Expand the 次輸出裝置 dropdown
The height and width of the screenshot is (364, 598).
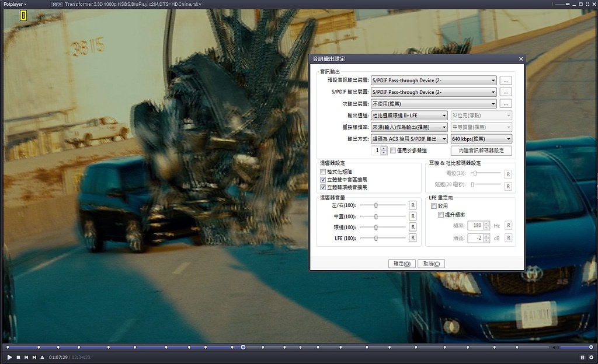434,104
